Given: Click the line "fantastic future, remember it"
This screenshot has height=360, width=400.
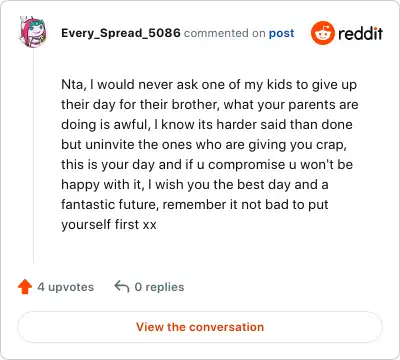Looking at the screenshot, I should (195, 204).
